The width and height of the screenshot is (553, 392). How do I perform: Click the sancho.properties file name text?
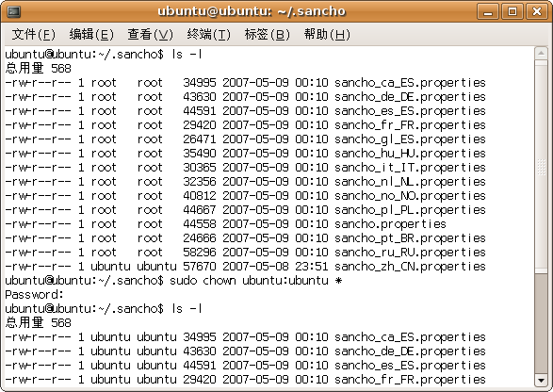(x=390, y=224)
